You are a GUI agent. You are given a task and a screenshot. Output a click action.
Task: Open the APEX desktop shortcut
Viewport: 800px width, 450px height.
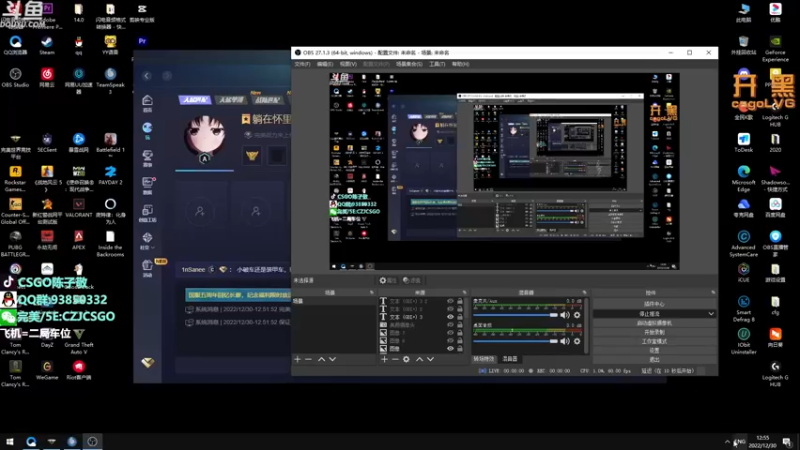click(79, 240)
